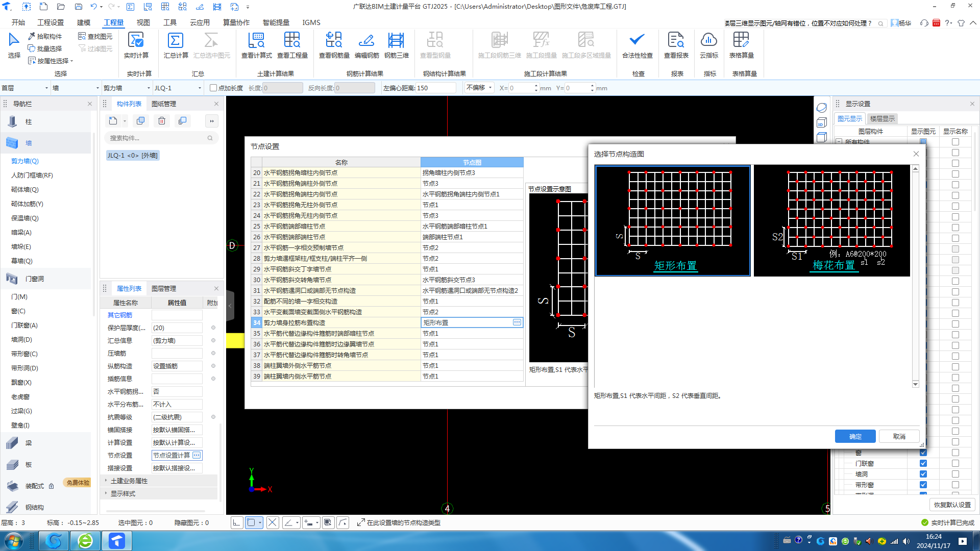The image size is (980, 551).
Task: Click the undo arrow icon
Action: [x=93, y=7]
